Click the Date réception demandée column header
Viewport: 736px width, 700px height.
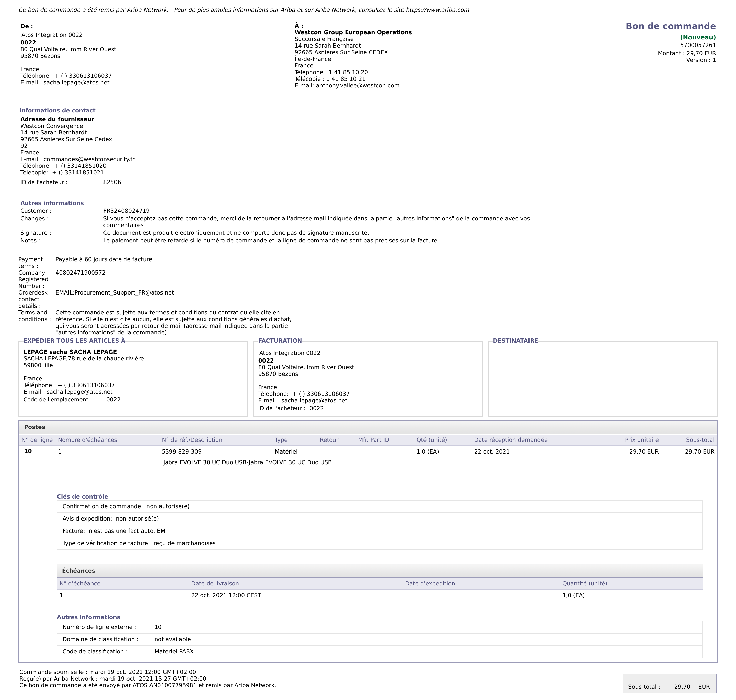[510, 439]
